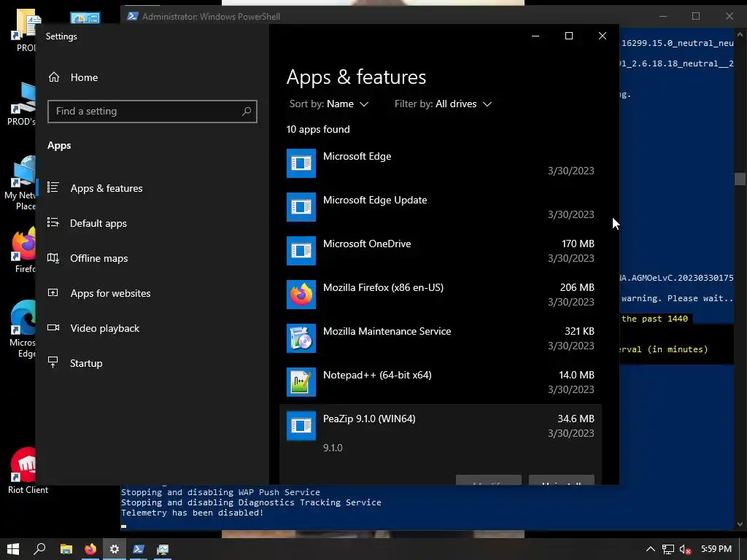Screen dimensions: 747x560
Task: Click the Firefox desktop shortcut icon
Action: (24, 244)
